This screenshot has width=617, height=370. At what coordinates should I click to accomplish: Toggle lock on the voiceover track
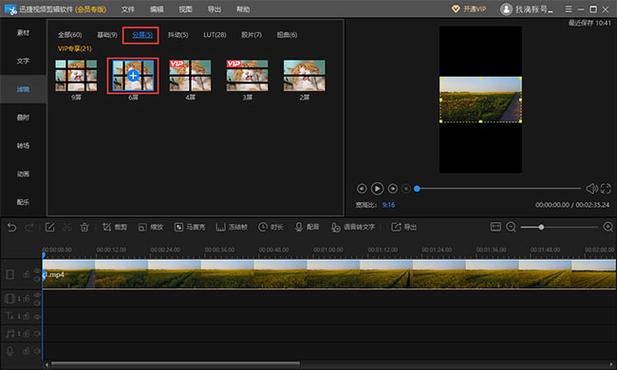[26, 351]
